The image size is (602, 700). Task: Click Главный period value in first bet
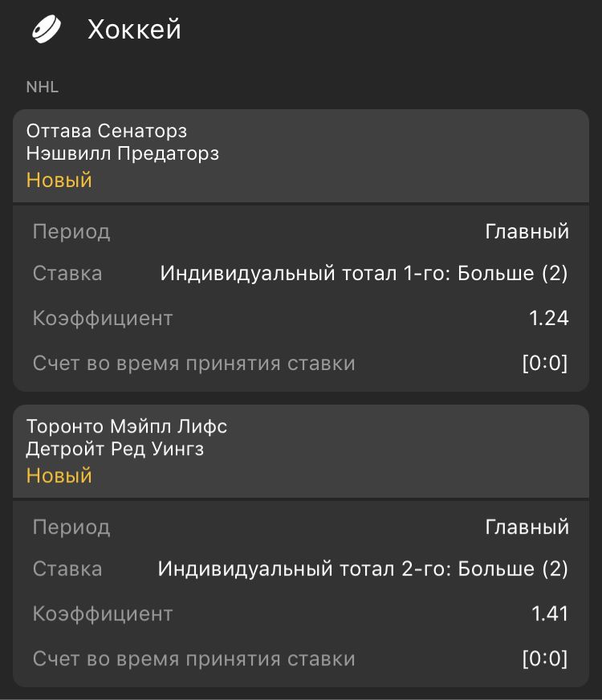pyautogui.click(x=527, y=232)
